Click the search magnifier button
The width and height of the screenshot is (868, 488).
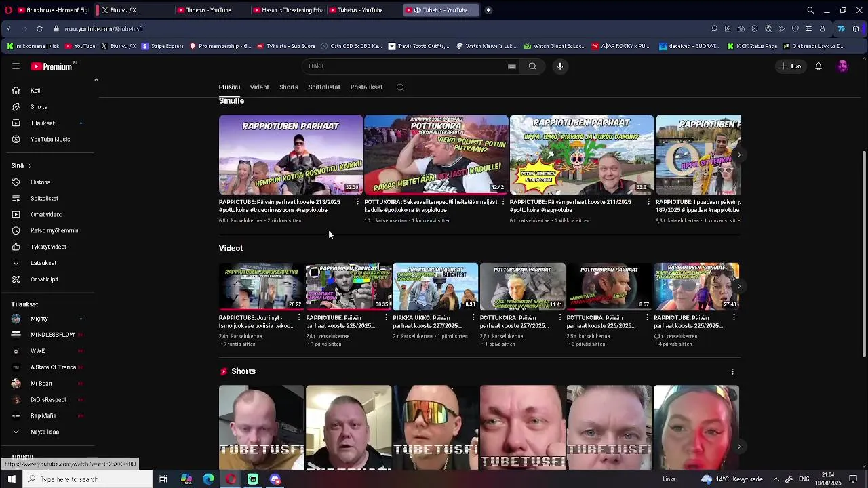pos(532,66)
